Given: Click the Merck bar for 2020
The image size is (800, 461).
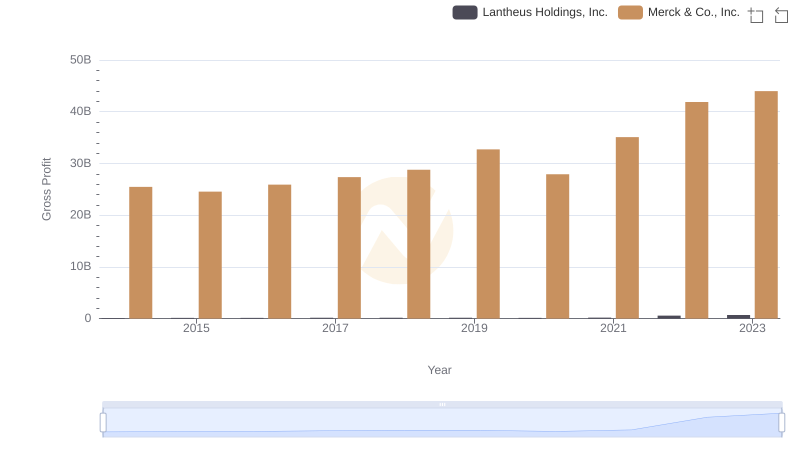Looking at the screenshot, I should pyautogui.click(x=558, y=246).
